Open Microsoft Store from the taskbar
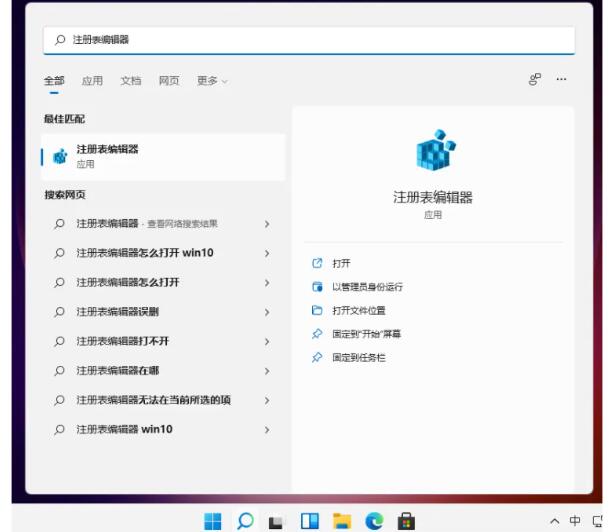 coord(406,521)
